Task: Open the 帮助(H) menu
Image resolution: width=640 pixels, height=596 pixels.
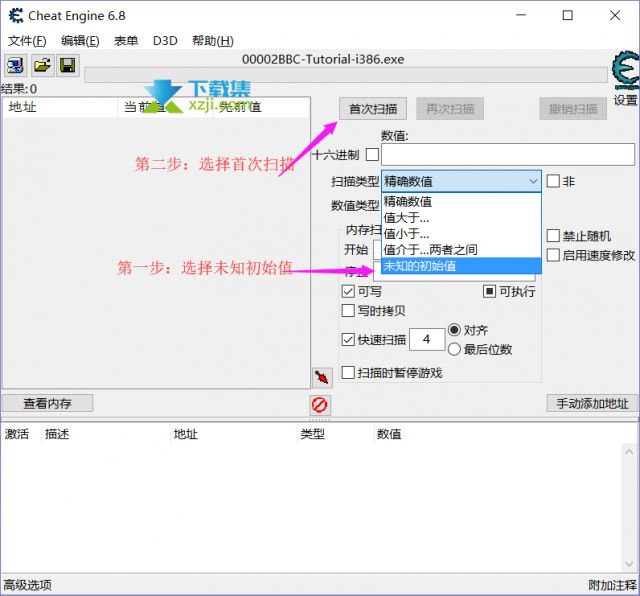Action: (x=213, y=41)
